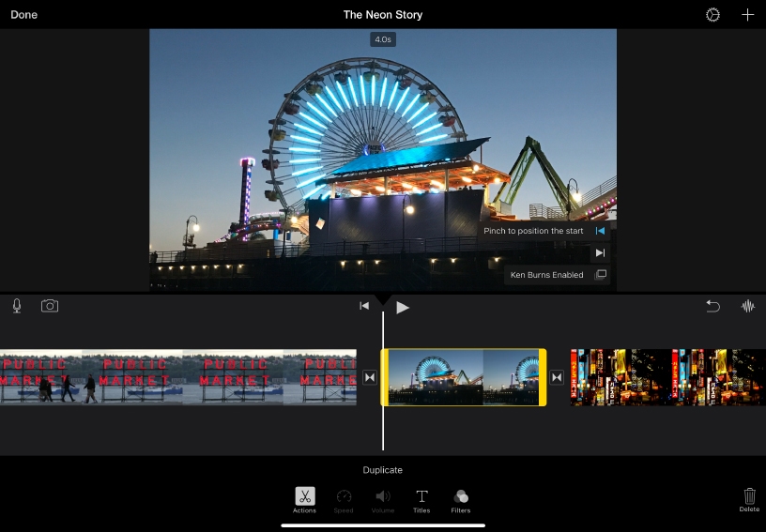This screenshot has width=766, height=532.
Task: Show audio waveforms icon
Action: [748, 306]
